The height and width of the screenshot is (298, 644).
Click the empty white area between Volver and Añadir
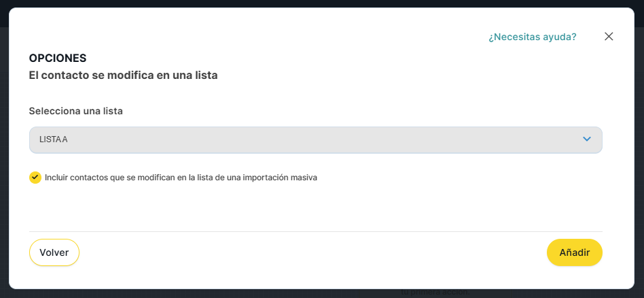[x=312, y=252]
